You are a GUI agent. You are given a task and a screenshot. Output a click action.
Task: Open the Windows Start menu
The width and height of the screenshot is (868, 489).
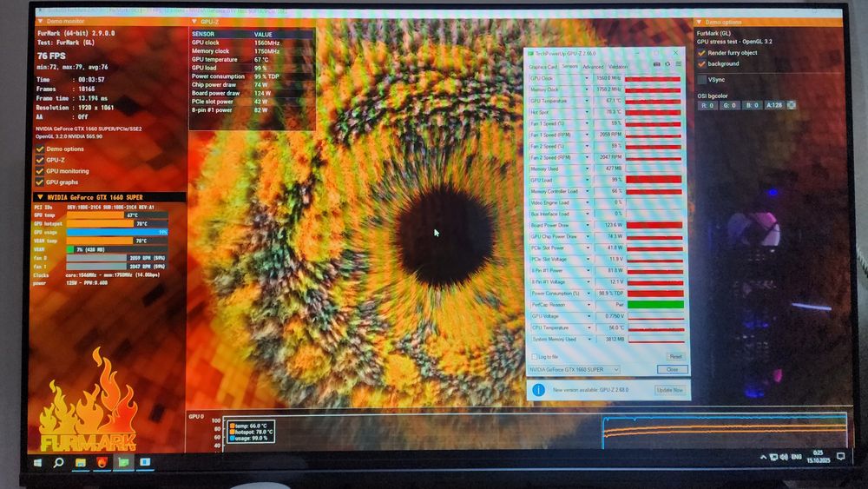pyautogui.click(x=37, y=462)
